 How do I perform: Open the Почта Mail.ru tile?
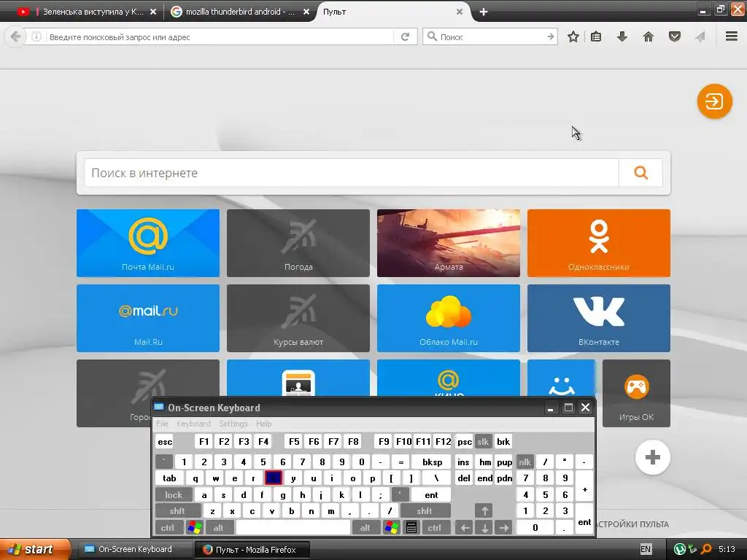coord(148,243)
